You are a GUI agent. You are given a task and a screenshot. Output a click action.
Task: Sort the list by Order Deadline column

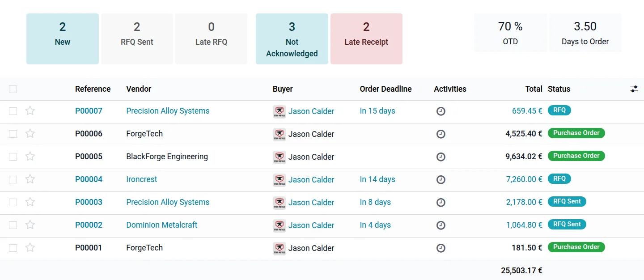point(386,89)
